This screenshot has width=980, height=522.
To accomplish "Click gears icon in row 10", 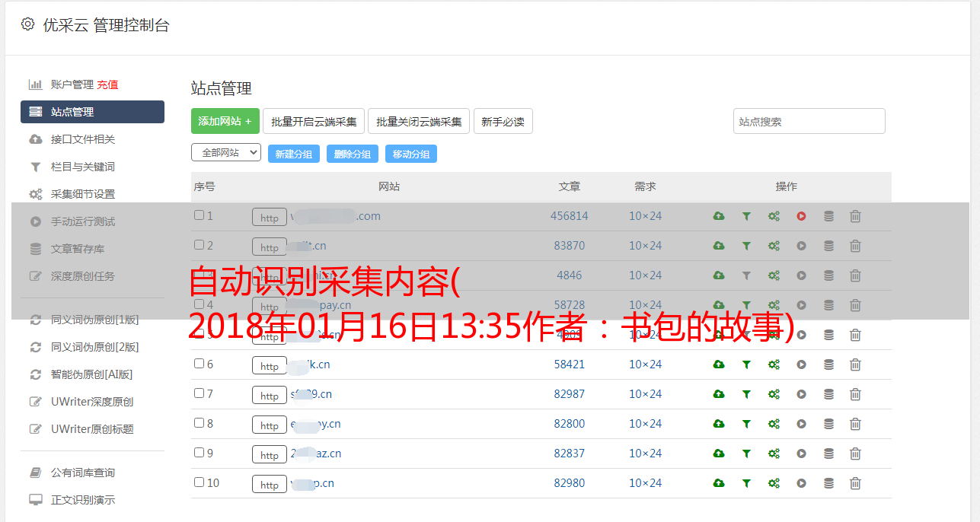I will [x=774, y=483].
